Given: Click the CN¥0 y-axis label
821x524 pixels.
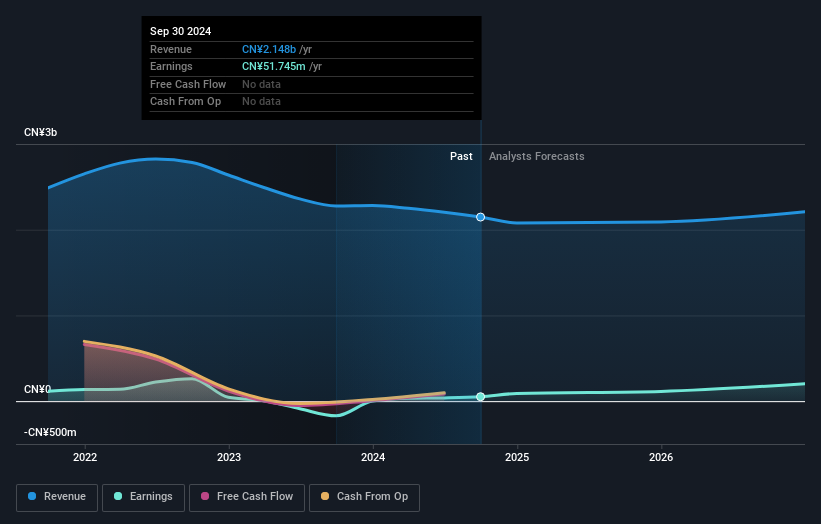Looking at the screenshot, I should coord(37,389).
